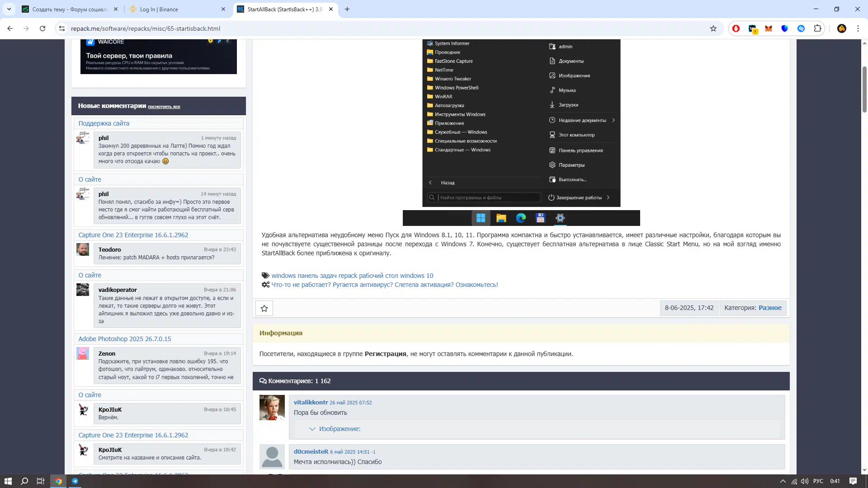Screen dimensions: 868x488
Task: Open 'О сайте' link above vadikoperator's comment
Action: coord(90,275)
